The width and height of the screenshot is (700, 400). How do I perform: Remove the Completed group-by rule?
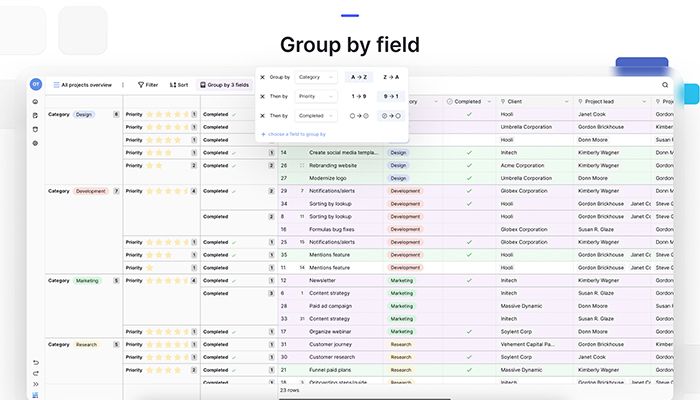(x=262, y=115)
